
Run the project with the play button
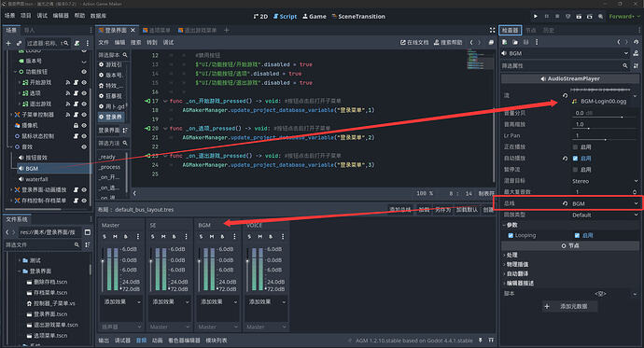(x=536, y=17)
